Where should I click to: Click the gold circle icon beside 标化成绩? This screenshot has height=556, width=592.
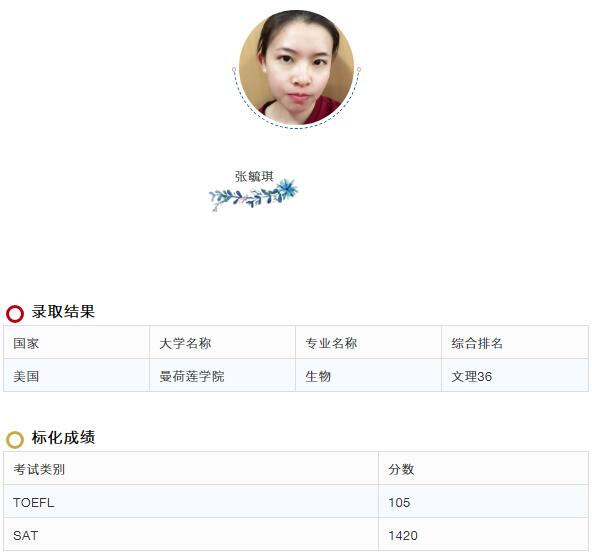[15, 439]
